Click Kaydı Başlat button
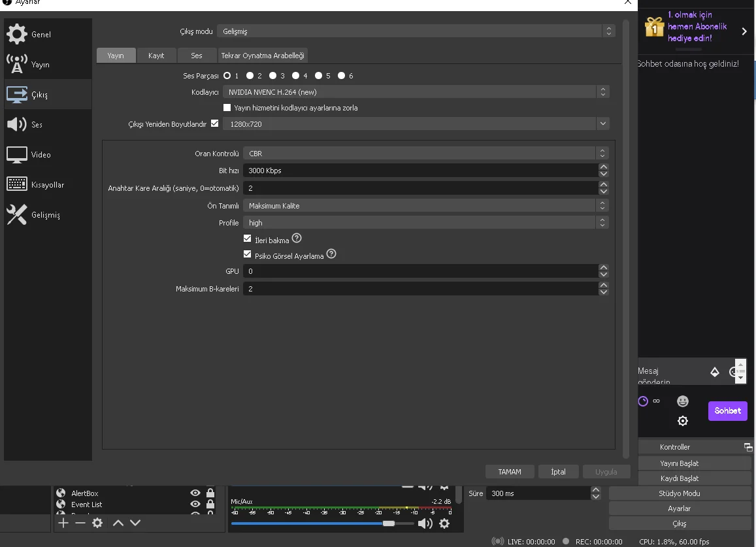Screen dimensions: 756x547 click(680, 478)
